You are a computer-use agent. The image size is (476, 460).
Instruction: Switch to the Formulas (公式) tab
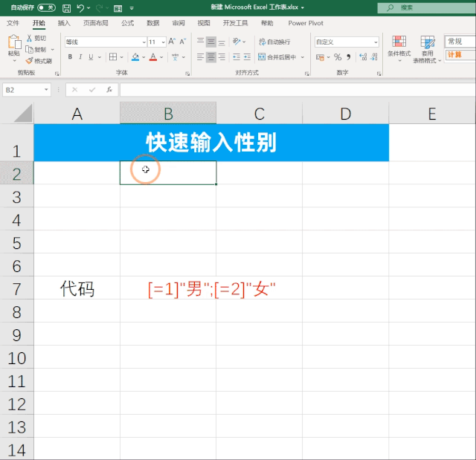(x=127, y=23)
